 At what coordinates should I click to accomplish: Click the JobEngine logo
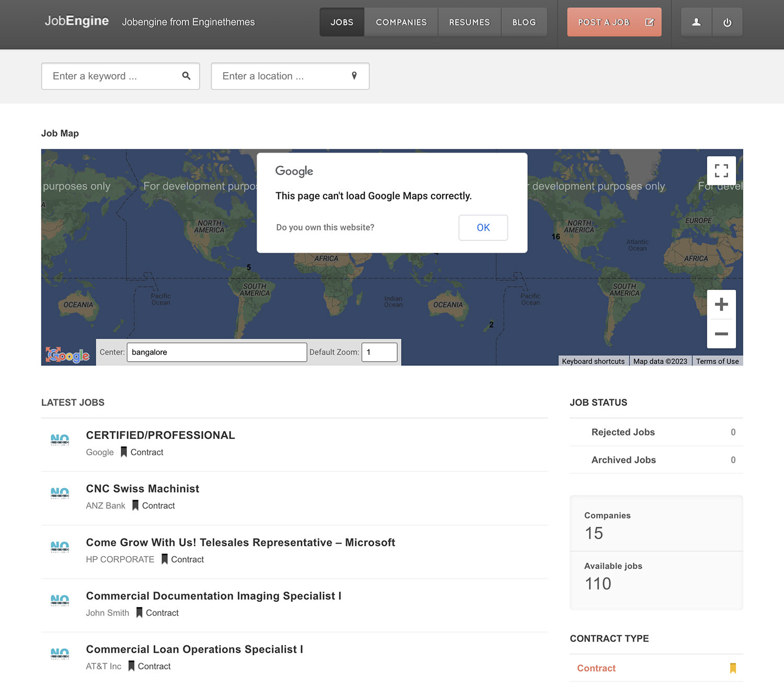pyautogui.click(x=77, y=21)
